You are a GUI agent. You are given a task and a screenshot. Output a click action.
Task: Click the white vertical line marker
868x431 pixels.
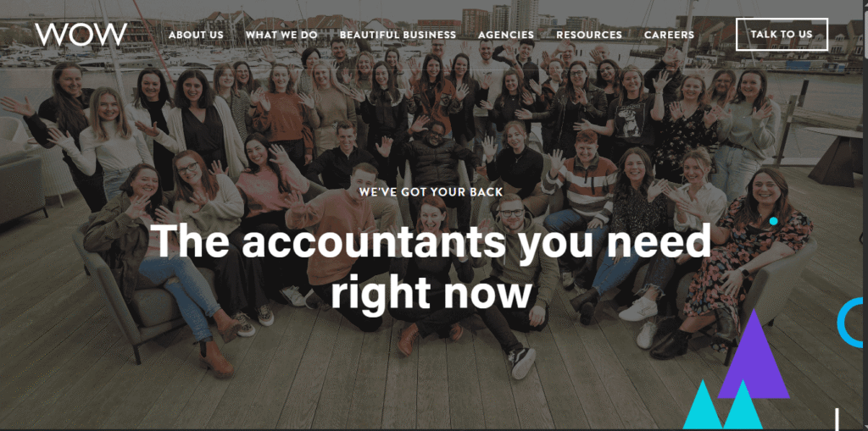click(x=837, y=419)
